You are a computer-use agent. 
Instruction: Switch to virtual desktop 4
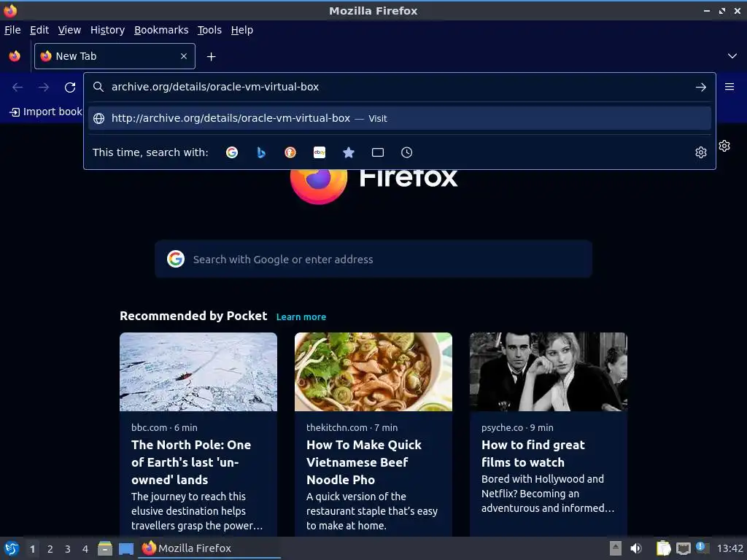tap(85, 549)
